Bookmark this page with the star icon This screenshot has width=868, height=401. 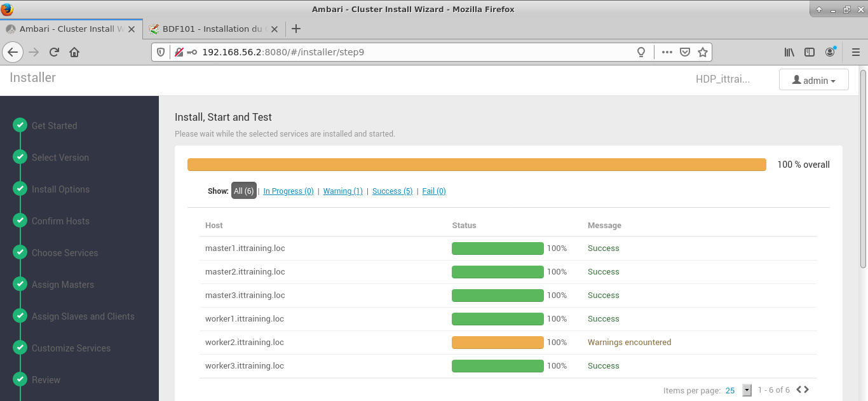click(x=703, y=52)
